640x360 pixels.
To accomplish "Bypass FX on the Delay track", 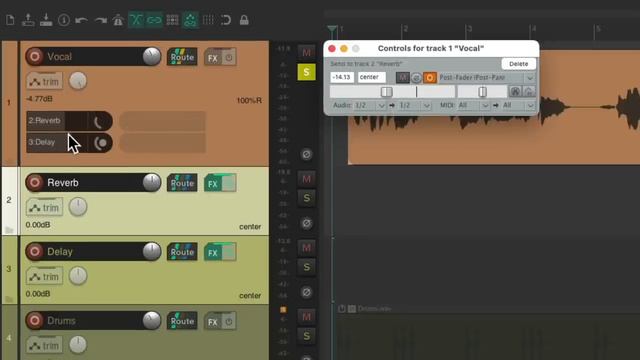I will pos(229,252).
